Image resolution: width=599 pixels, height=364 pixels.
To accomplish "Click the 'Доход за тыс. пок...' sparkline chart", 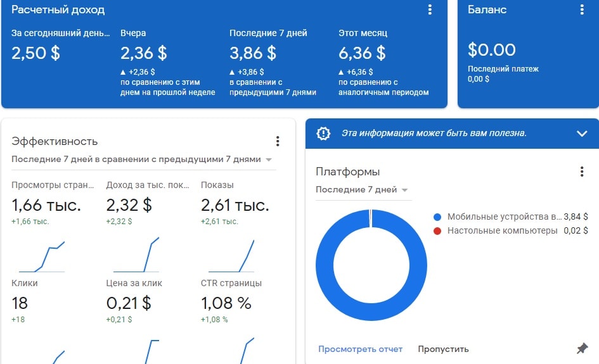I will tap(136, 254).
